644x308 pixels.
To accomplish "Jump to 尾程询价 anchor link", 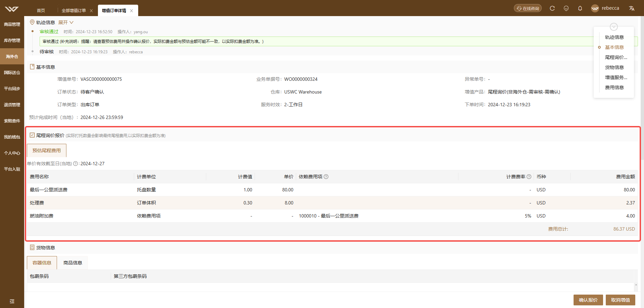I will pyautogui.click(x=616, y=57).
